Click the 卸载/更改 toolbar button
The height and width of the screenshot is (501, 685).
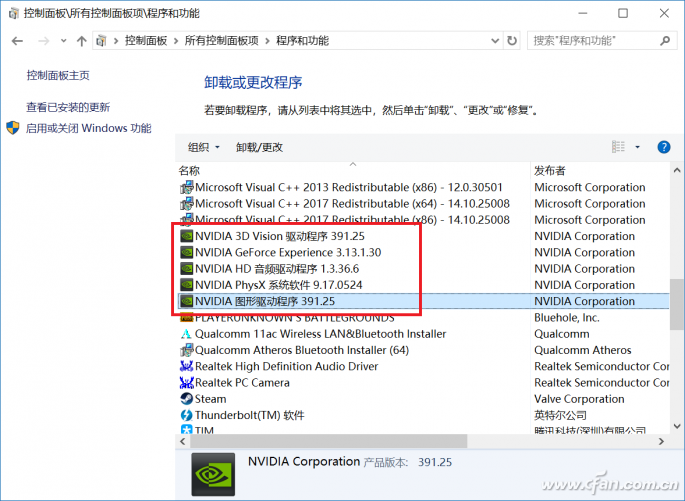click(259, 147)
